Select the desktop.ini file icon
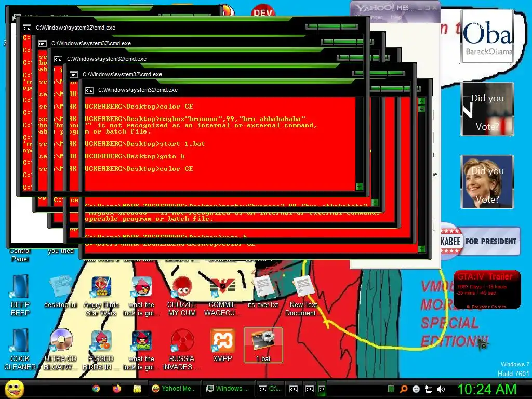 pyautogui.click(x=60, y=292)
